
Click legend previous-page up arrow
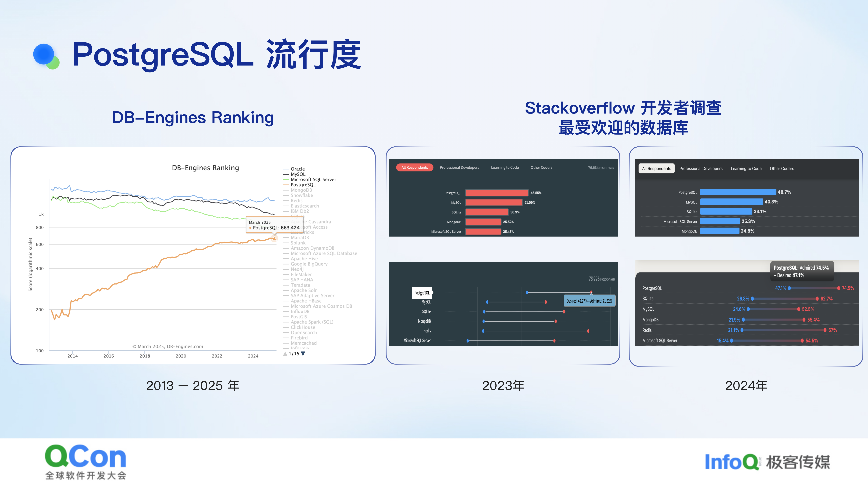[285, 354]
